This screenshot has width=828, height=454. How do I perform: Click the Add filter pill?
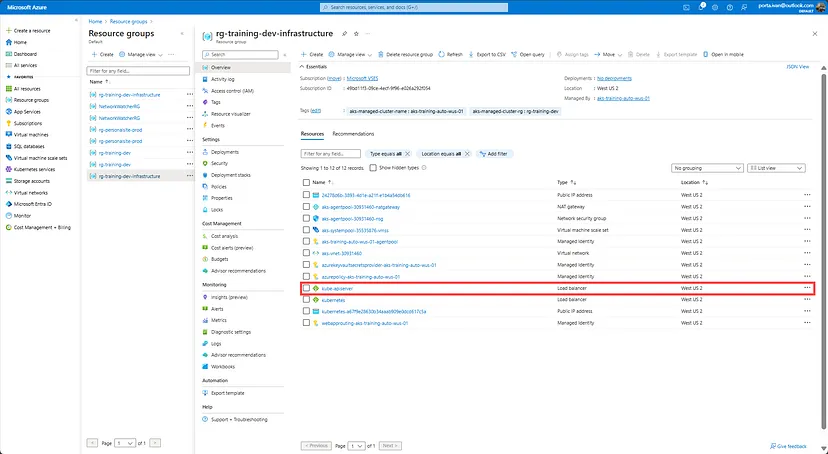coord(493,154)
